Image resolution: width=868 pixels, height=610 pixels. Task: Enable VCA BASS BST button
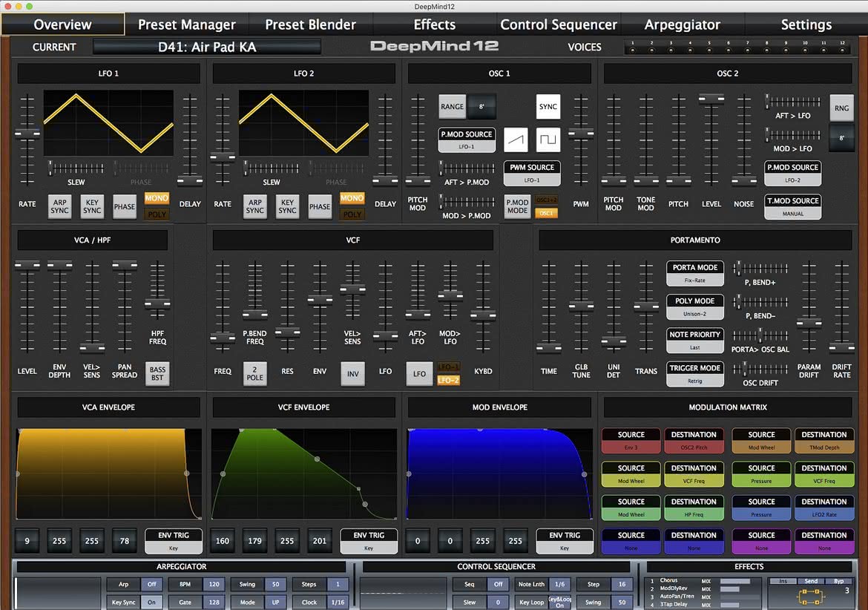click(x=157, y=373)
